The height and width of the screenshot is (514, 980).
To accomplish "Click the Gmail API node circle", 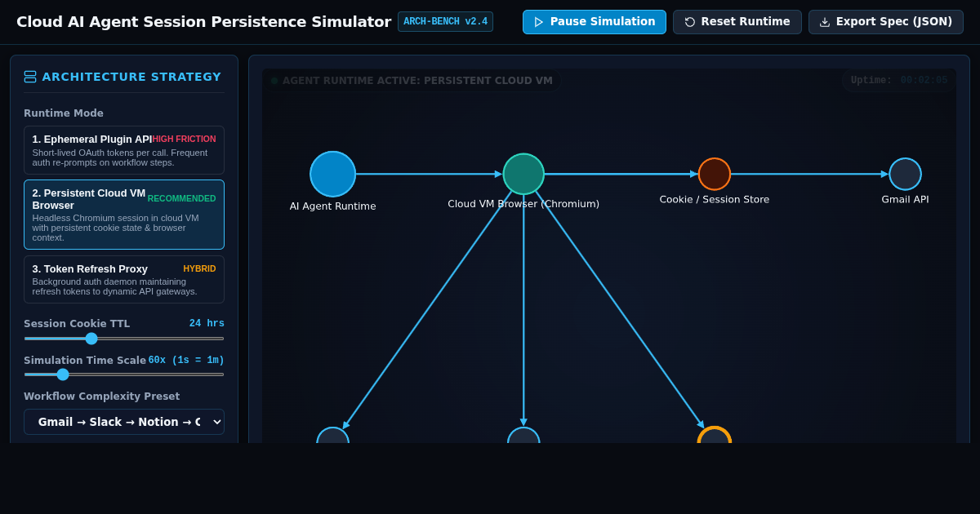I will coord(905,174).
